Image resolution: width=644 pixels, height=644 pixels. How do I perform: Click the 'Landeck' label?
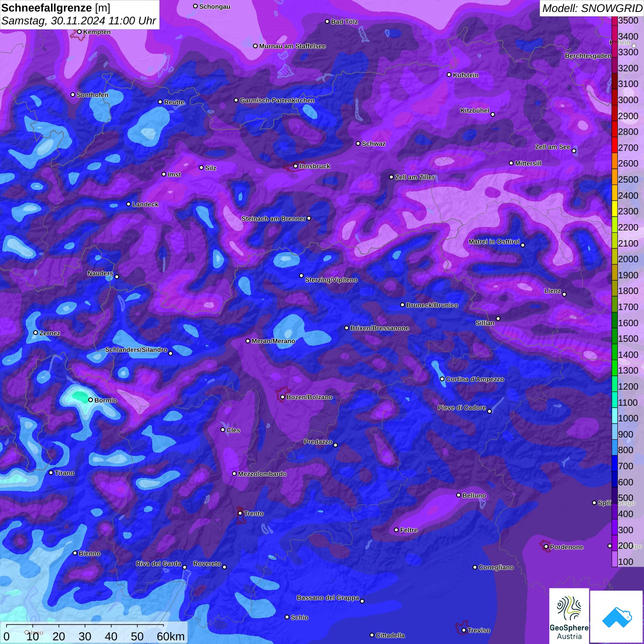pos(145,204)
